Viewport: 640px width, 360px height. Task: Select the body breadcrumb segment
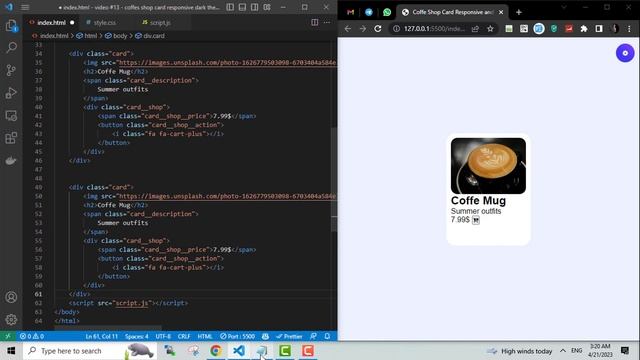pos(116,36)
